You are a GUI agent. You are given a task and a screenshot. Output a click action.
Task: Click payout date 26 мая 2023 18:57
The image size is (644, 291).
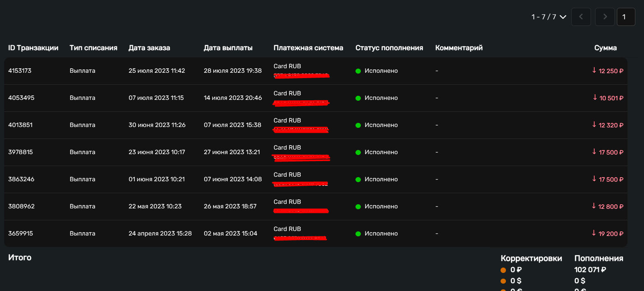(x=230, y=206)
